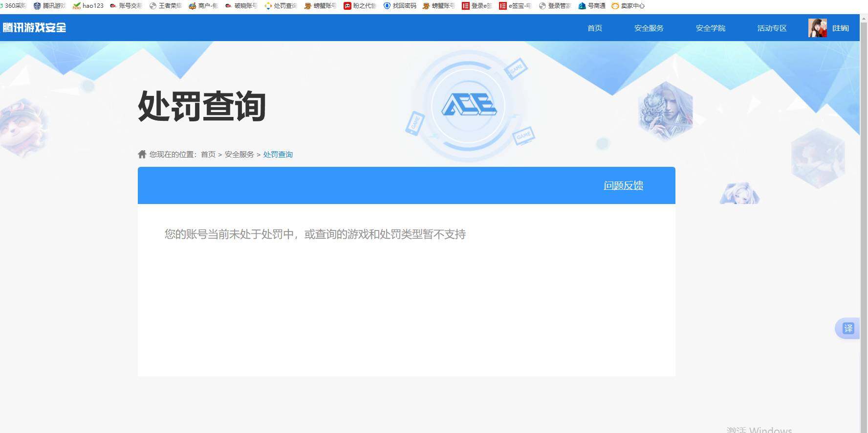Open the 商户 bookmark
868x433 pixels.
click(203, 6)
